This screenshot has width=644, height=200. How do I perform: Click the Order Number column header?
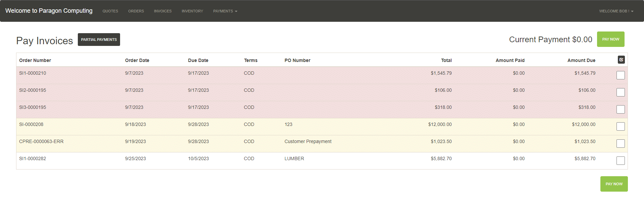pyautogui.click(x=35, y=60)
